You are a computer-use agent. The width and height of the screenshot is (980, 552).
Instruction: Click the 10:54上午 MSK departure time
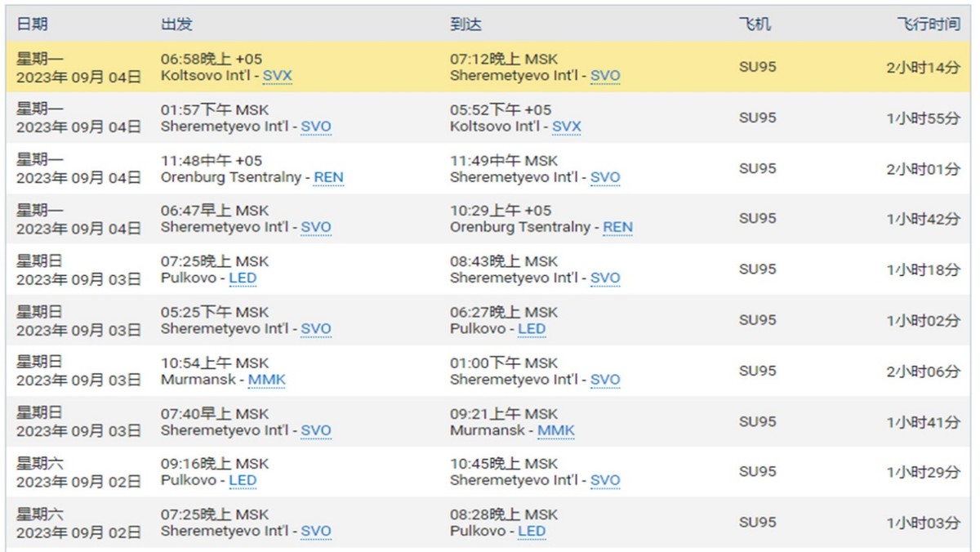[x=215, y=363]
